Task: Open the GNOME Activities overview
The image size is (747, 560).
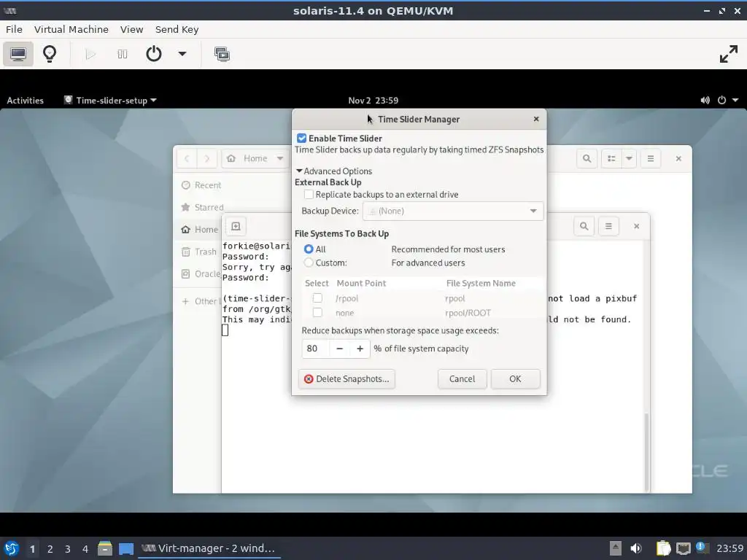Action: [26, 101]
